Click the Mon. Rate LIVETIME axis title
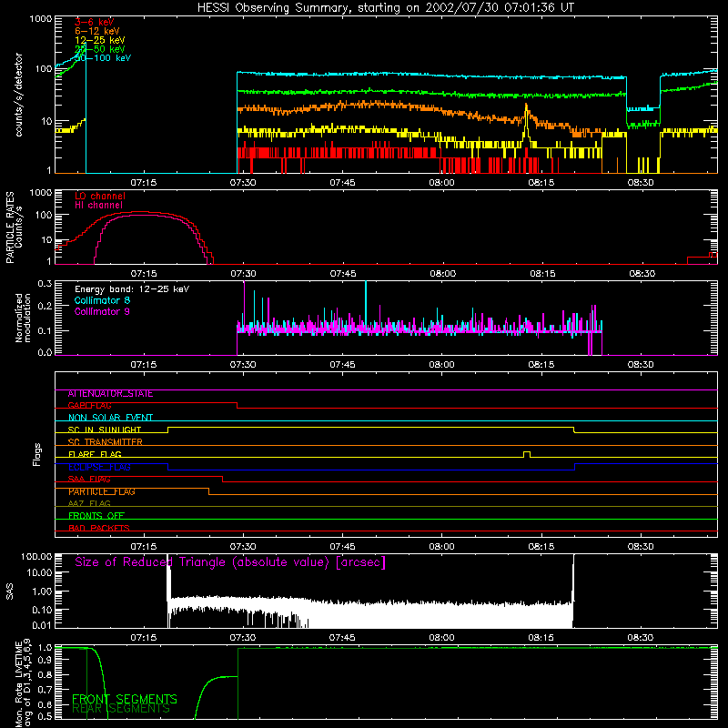The image size is (728, 728). pyautogui.click(x=18, y=685)
